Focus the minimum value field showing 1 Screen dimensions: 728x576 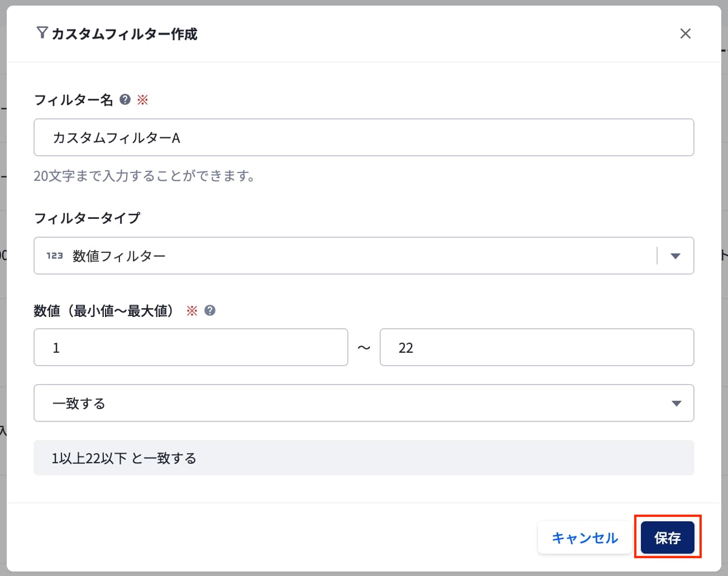(x=190, y=347)
